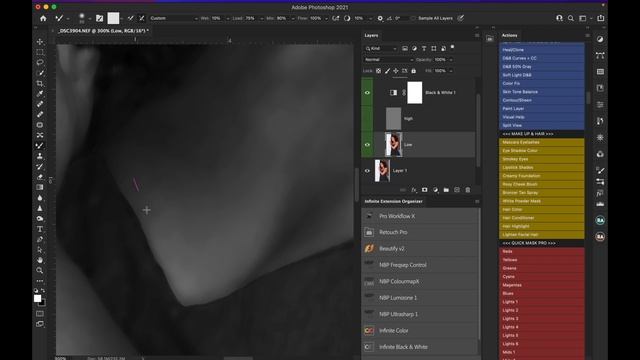Run the Soft Light D&B action
640x360 pixels.
coord(542,75)
